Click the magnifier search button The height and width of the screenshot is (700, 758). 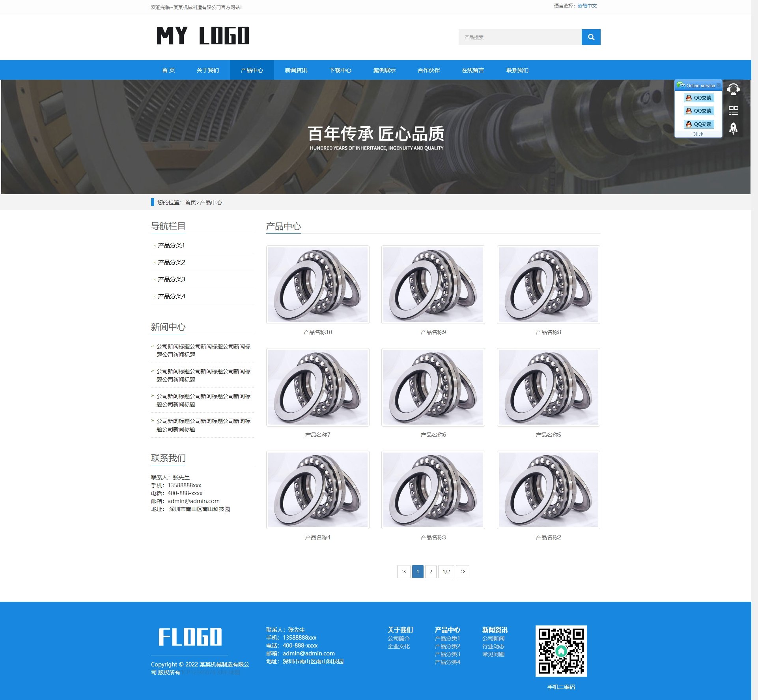click(590, 37)
